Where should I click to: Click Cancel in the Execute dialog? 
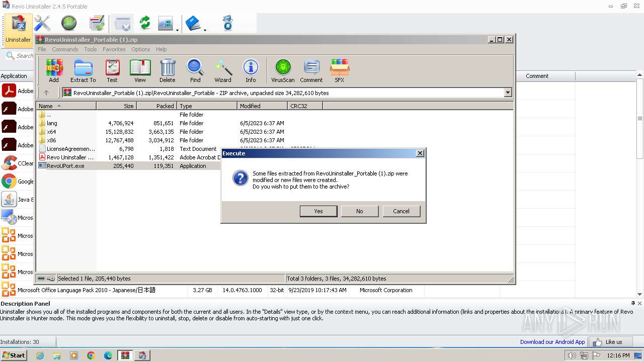tap(401, 211)
